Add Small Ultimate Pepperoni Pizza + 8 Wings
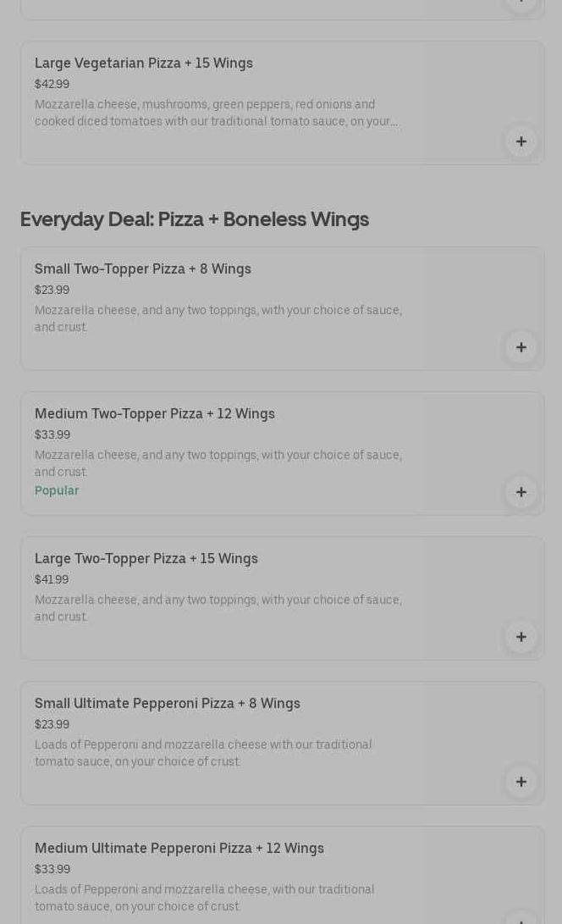This screenshot has height=924, width=562. click(x=521, y=782)
